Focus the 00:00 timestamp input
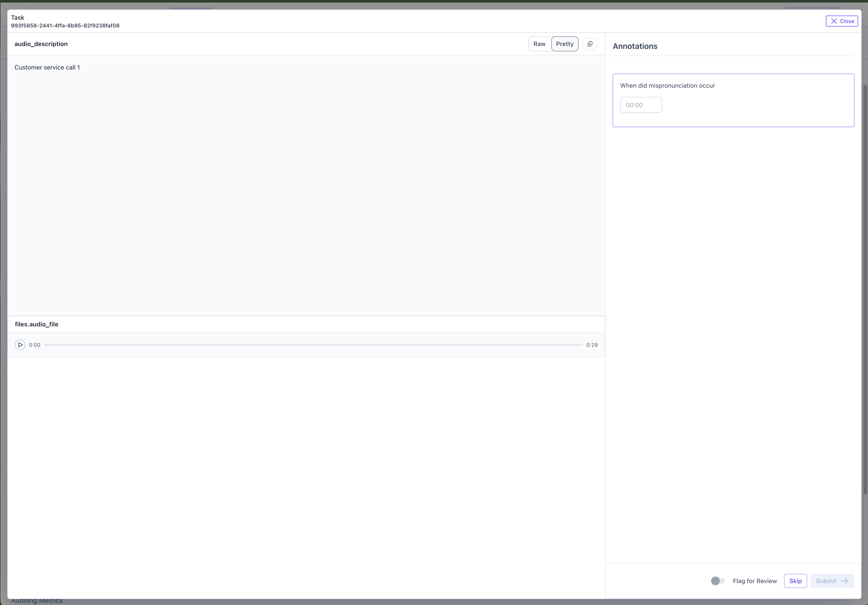868x605 pixels. pyautogui.click(x=641, y=105)
